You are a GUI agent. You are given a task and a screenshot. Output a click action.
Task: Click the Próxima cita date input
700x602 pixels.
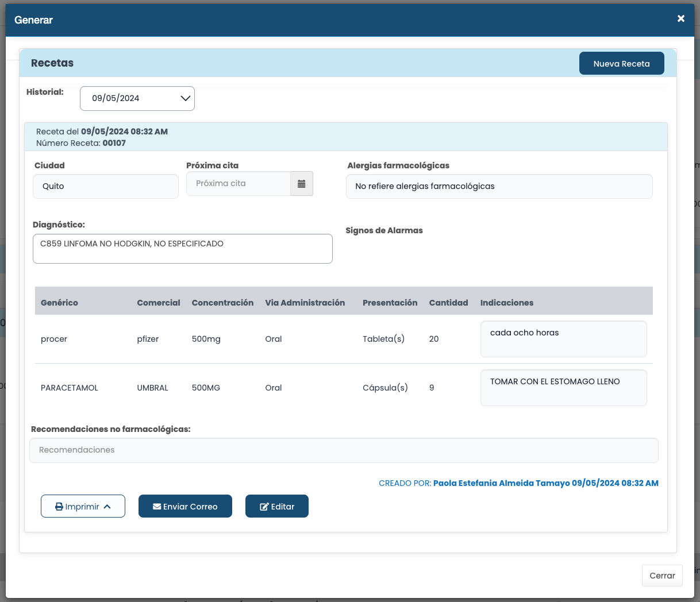point(239,184)
